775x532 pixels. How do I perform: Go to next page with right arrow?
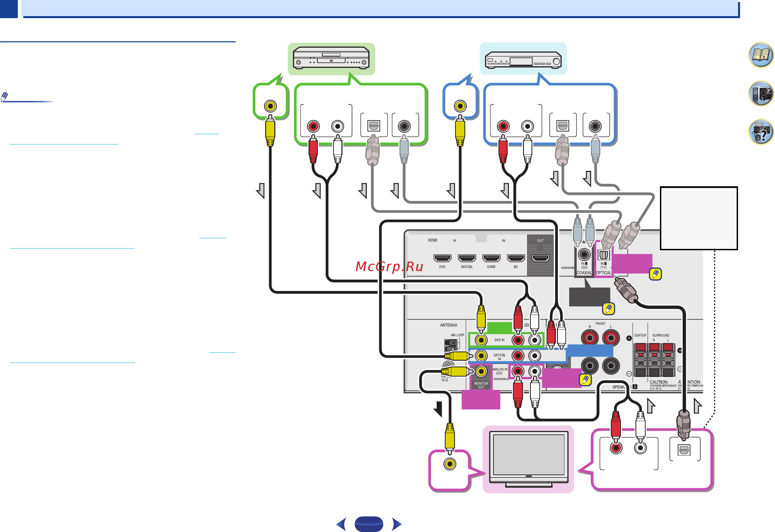click(x=397, y=524)
